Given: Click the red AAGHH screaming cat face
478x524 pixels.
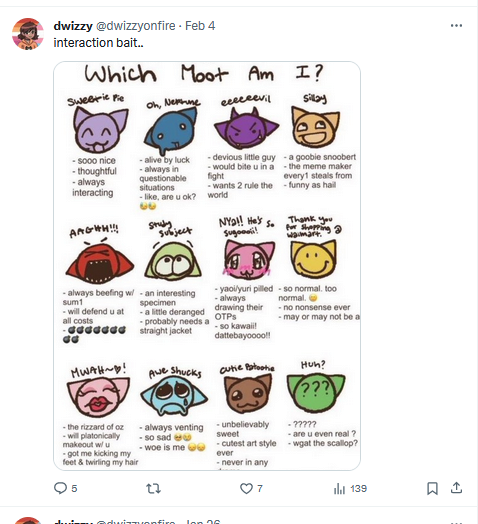Looking at the screenshot, I should pyautogui.click(x=100, y=262).
